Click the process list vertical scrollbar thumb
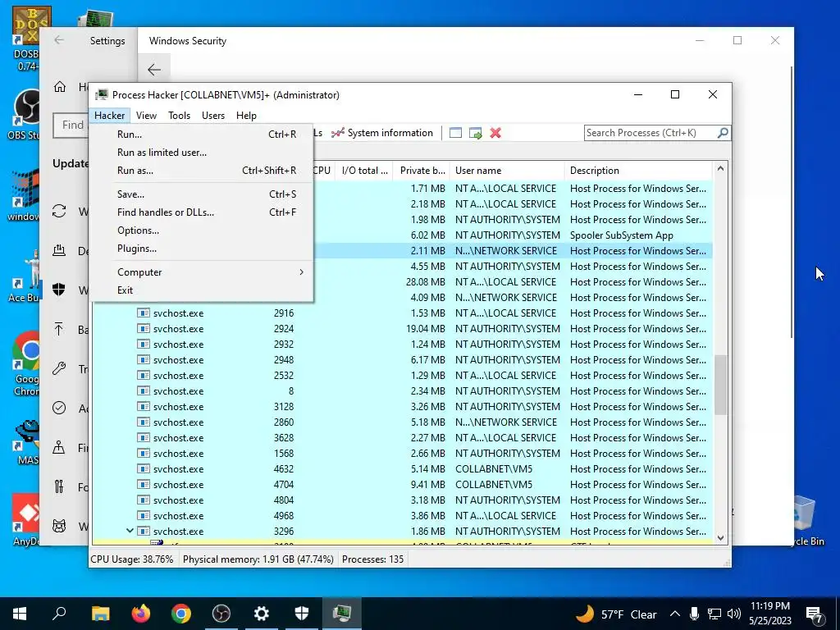This screenshot has height=630, width=840. coord(720,385)
